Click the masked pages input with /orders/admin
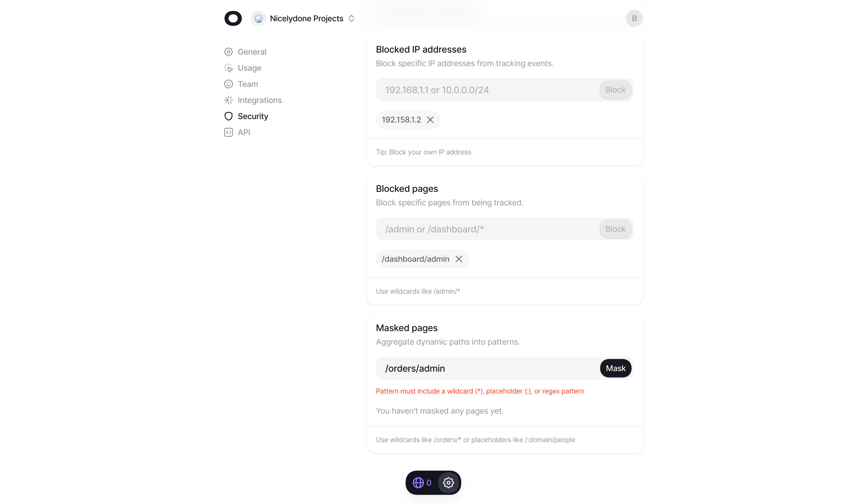This screenshot has width=867, height=504. 487,368
